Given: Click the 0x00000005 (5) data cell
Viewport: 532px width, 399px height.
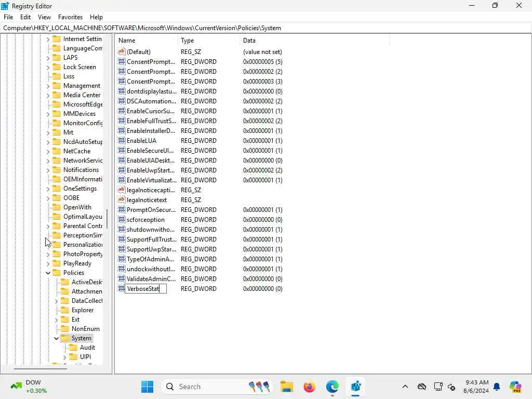Looking at the screenshot, I should pos(262,62).
